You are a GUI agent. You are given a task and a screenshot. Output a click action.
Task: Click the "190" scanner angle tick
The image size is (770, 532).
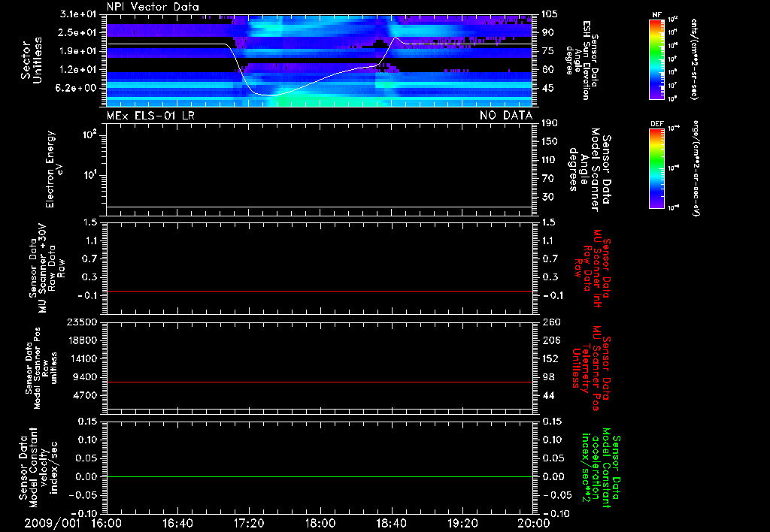tap(550, 123)
